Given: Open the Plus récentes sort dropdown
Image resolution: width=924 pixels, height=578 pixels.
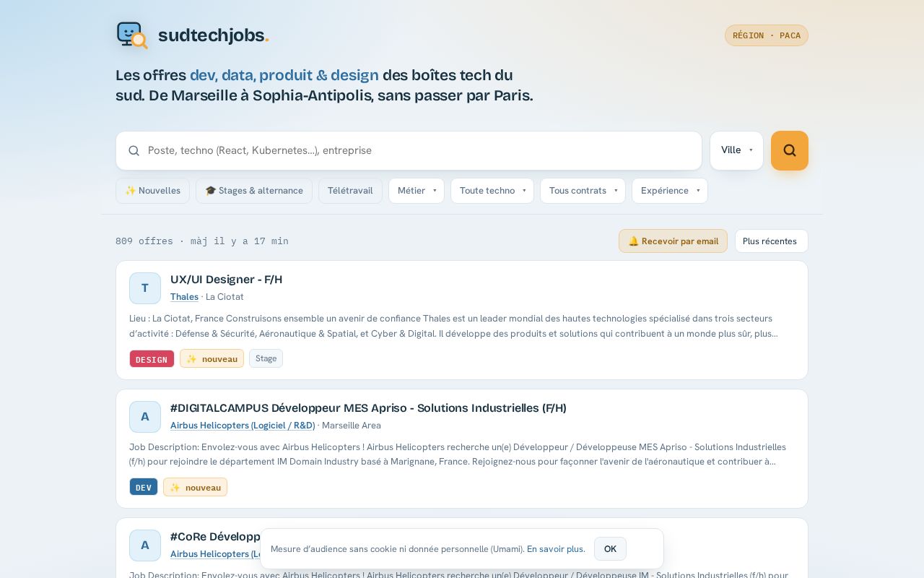Looking at the screenshot, I should coord(771,241).
